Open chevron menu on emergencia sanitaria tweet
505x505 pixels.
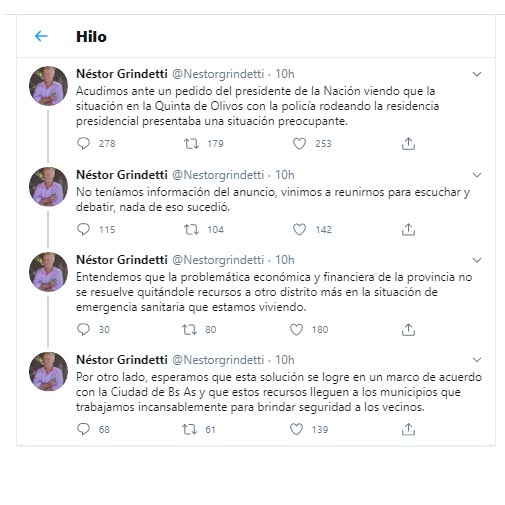click(477, 260)
